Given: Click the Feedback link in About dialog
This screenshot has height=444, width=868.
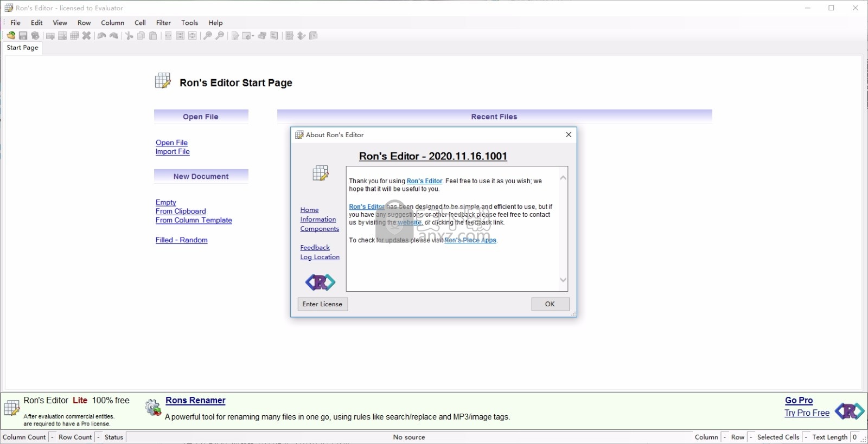Looking at the screenshot, I should coord(315,248).
